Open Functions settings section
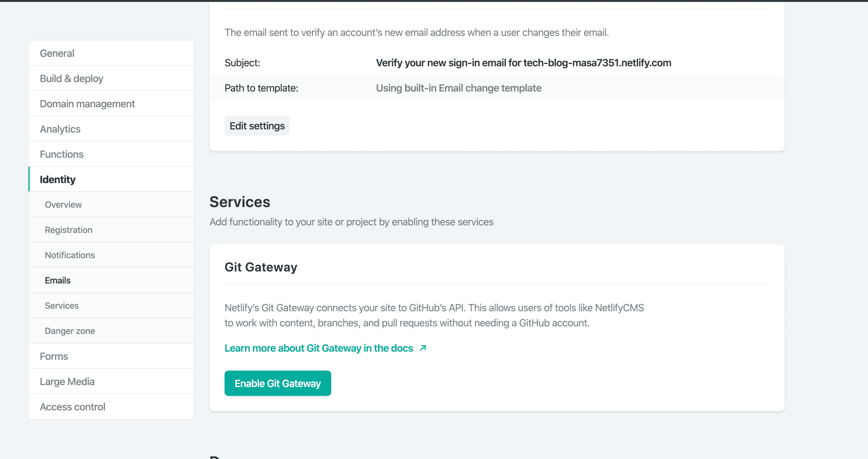Viewport: 868px width, 459px height. [x=62, y=154]
